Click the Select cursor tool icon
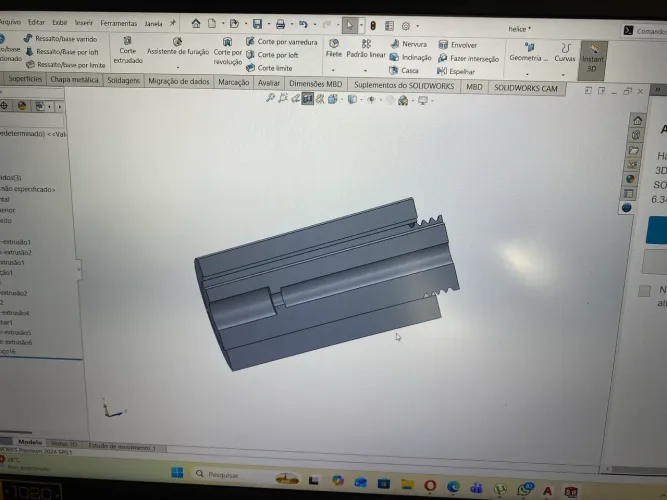The image size is (667, 500). [349, 25]
